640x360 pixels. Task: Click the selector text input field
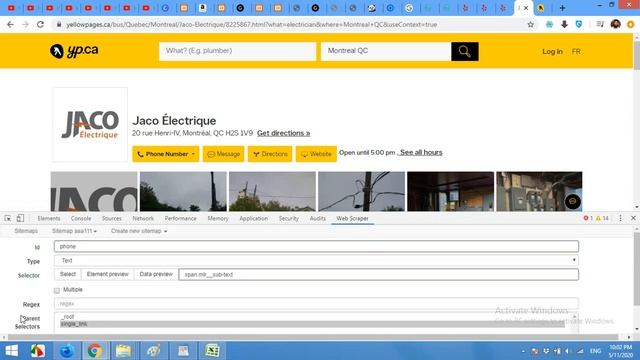coord(378,275)
